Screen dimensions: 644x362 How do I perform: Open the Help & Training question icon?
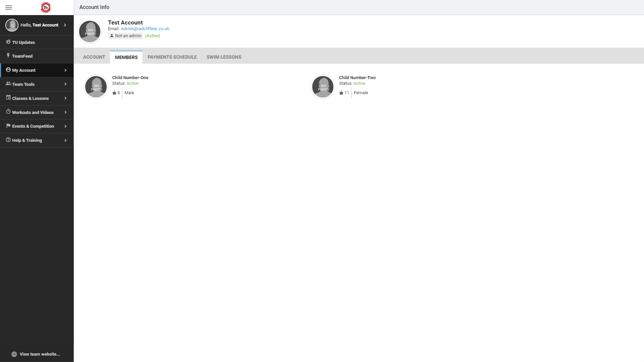tap(8, 140)
